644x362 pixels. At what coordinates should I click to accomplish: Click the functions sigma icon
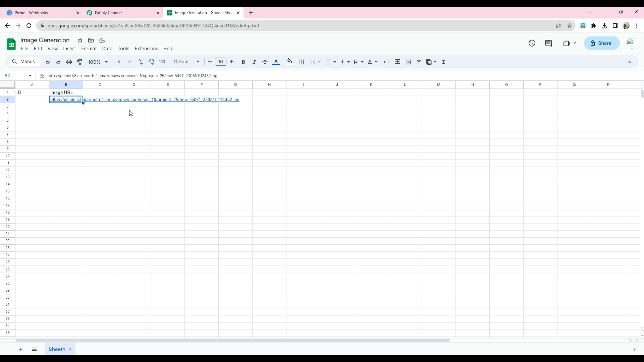tap(444, 62)
